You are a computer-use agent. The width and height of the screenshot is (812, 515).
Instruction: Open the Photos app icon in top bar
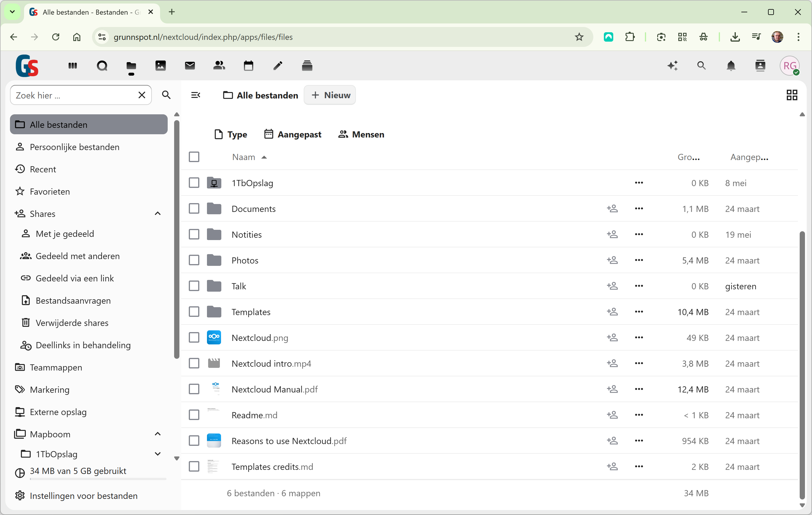(161, 65)
